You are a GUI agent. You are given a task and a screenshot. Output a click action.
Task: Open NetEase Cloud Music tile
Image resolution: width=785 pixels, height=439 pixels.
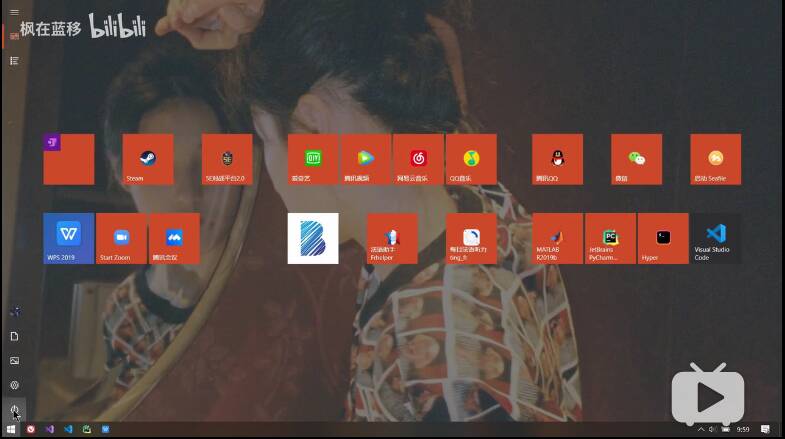click(x=418, y=159)
